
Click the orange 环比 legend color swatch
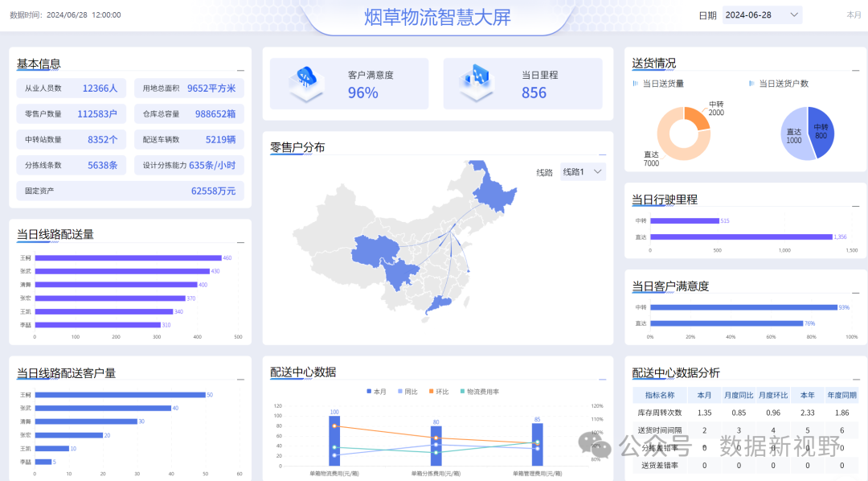point(432,392)
